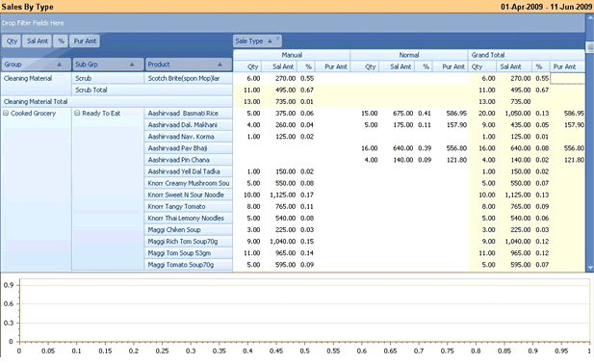The height and width of the screenshot is (364, 594).
Task: Collapse the Ready To Eat sub group
Action: coord(77,114)
